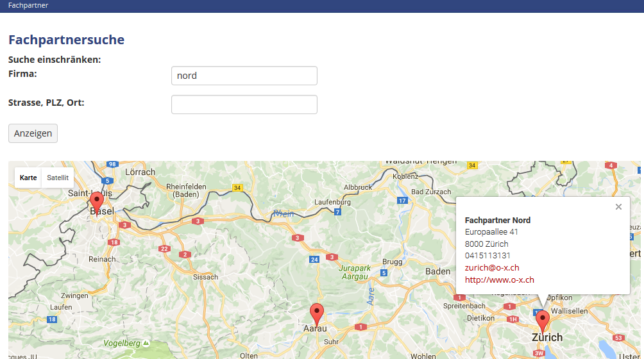
Task: Click the Jurapark Aargau map label
Action: coord(355,272)
